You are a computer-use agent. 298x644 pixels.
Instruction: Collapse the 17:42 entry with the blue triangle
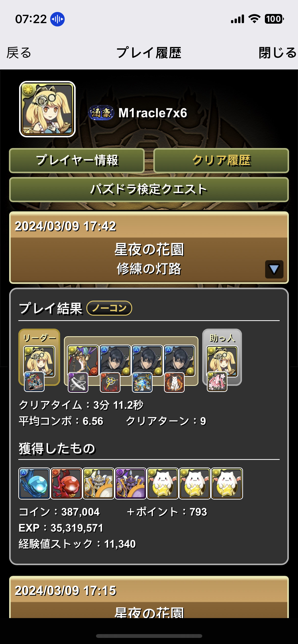[x=274, y=269]
